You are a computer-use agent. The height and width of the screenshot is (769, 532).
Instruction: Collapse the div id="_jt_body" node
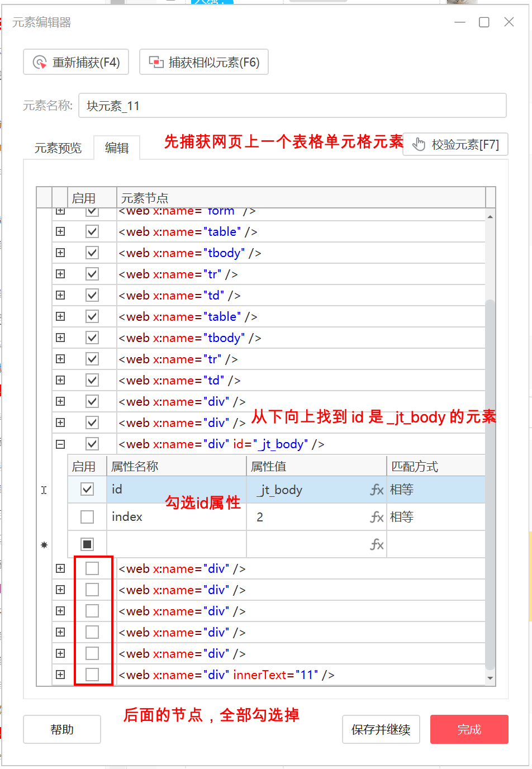(60, 444)
